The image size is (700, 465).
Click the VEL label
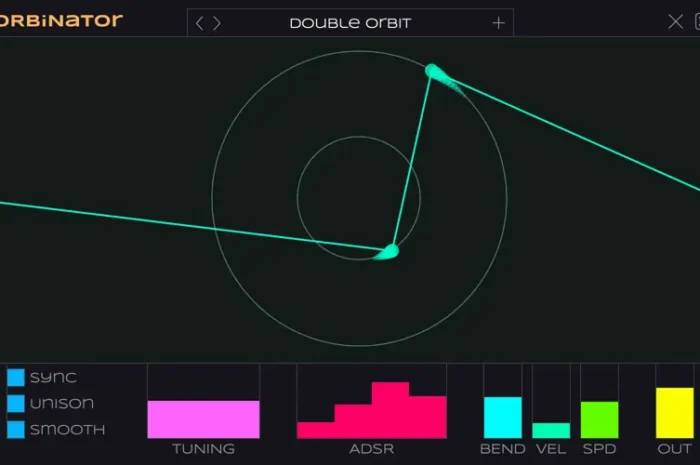tap(551, 449)
